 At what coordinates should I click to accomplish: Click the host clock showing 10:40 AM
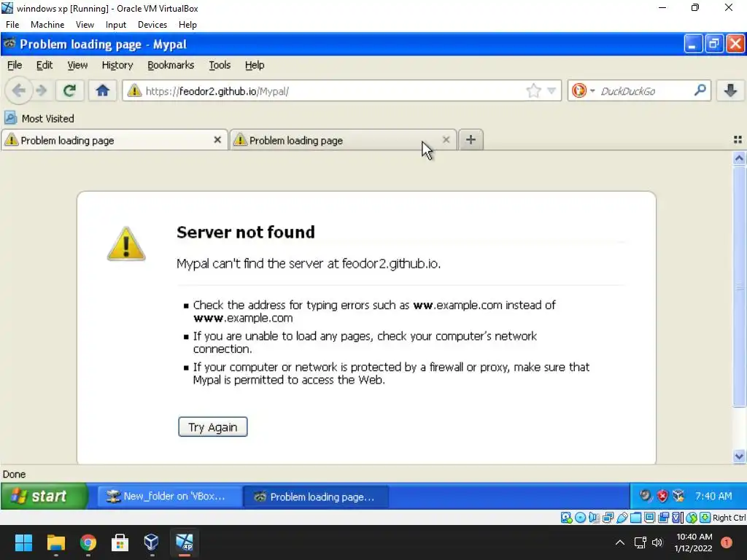point(694,537)
